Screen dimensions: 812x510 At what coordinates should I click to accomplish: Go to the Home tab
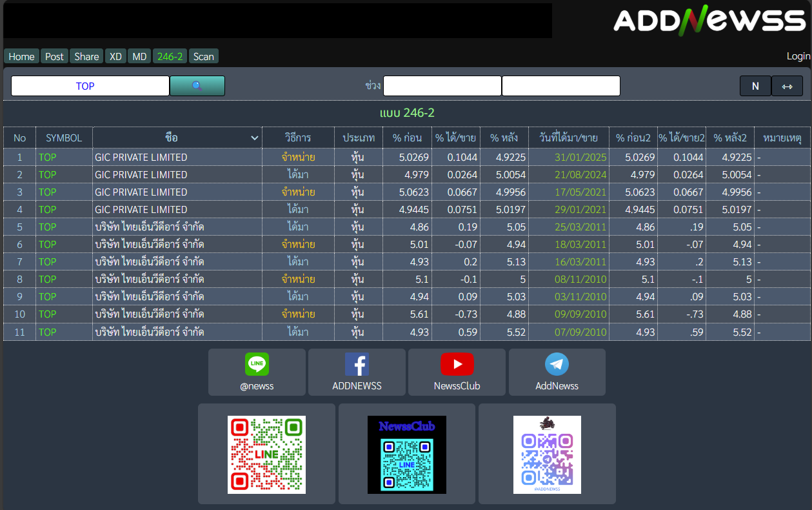[21, 56]
